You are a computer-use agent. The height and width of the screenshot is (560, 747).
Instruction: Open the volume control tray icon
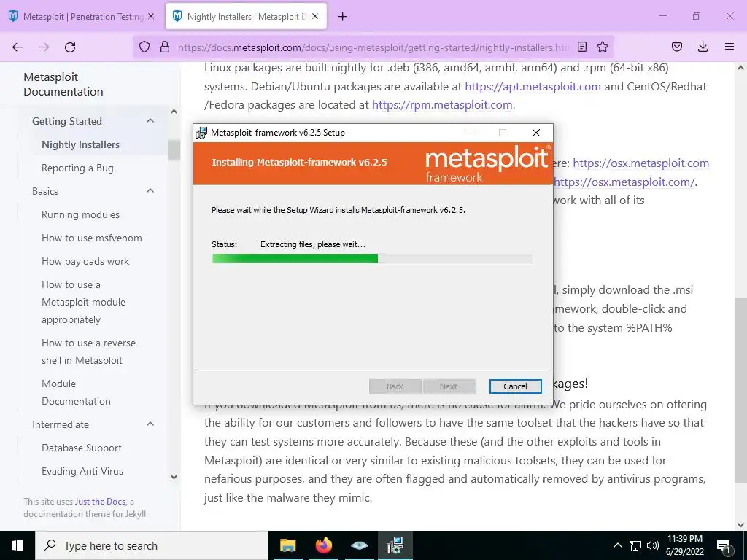coord(653,545)
